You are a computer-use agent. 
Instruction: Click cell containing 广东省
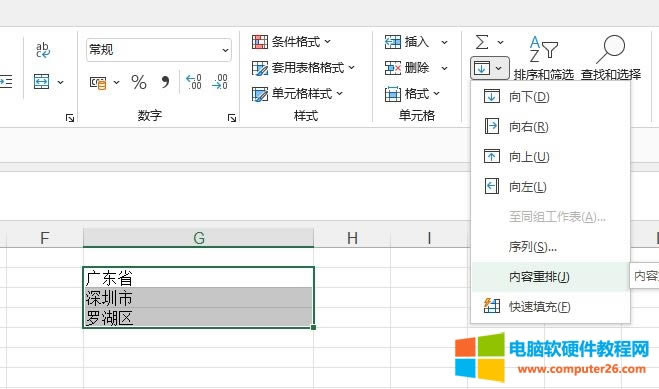click(x=198, y=278)
